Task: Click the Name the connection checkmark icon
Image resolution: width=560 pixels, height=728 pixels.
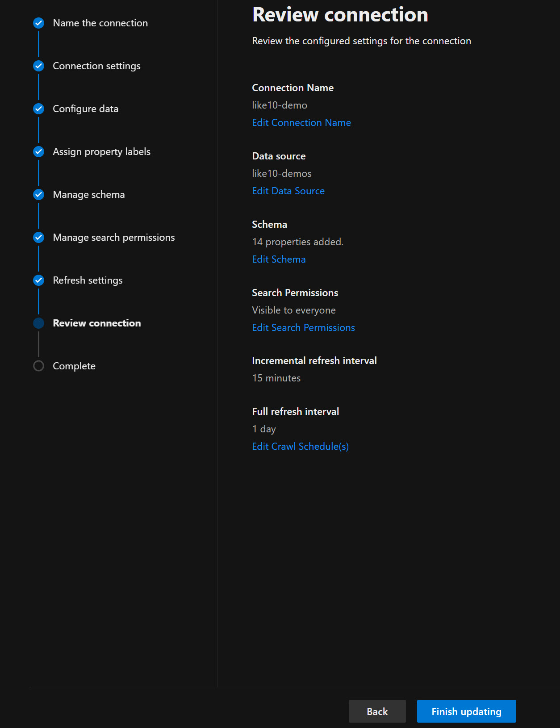Action: (39, 23)
